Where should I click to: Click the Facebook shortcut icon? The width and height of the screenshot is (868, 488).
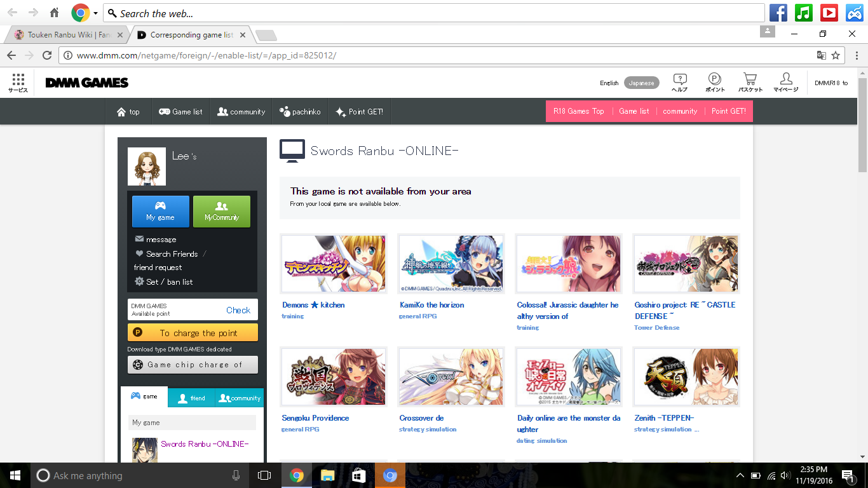tap(778, 13)
